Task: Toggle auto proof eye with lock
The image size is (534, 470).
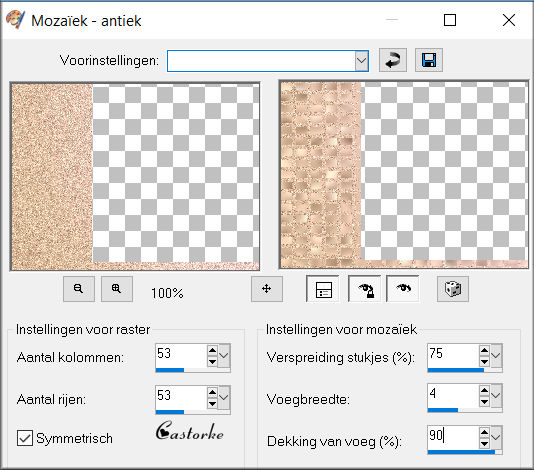Action: click(365, 289)
